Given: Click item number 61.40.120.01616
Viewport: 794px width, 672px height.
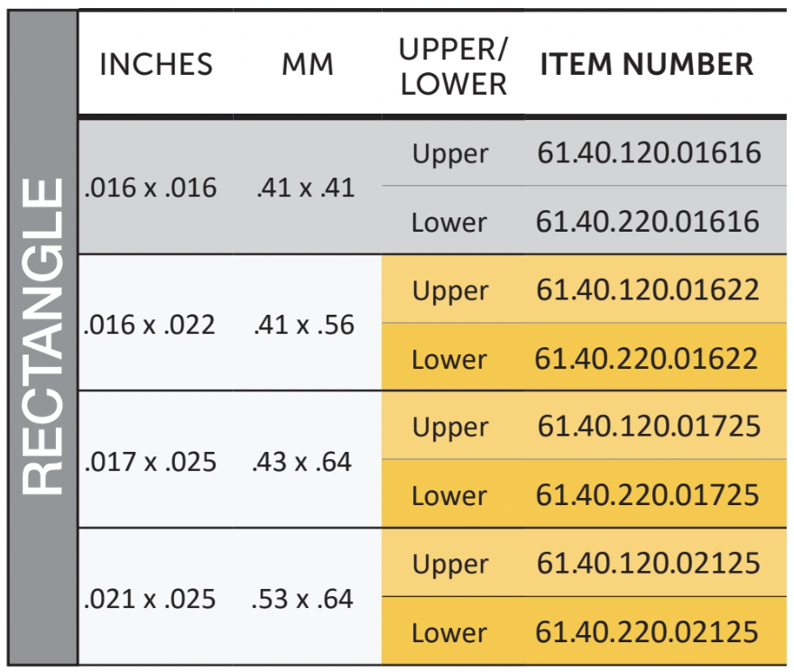Looking at the screenshot, I should pyautogui.click(x=649, y=152).
